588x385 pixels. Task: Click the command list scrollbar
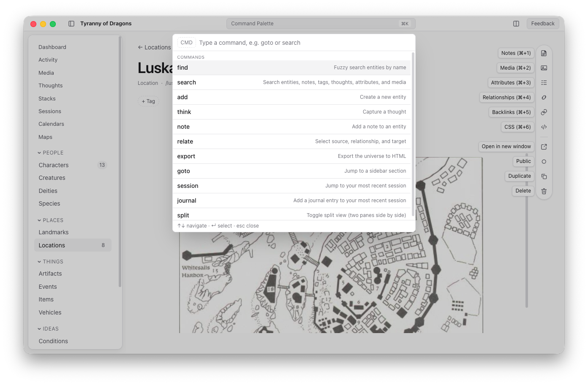(413, 134)
